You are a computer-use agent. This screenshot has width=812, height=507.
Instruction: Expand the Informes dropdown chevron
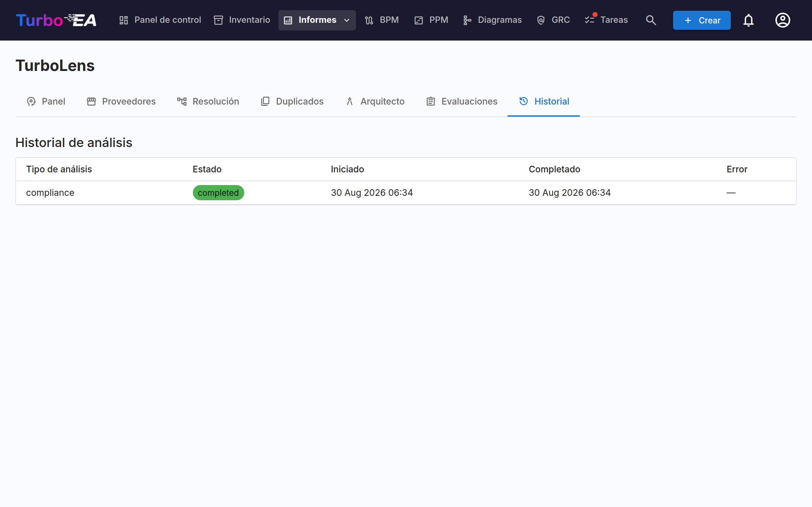tap(347, 21)
